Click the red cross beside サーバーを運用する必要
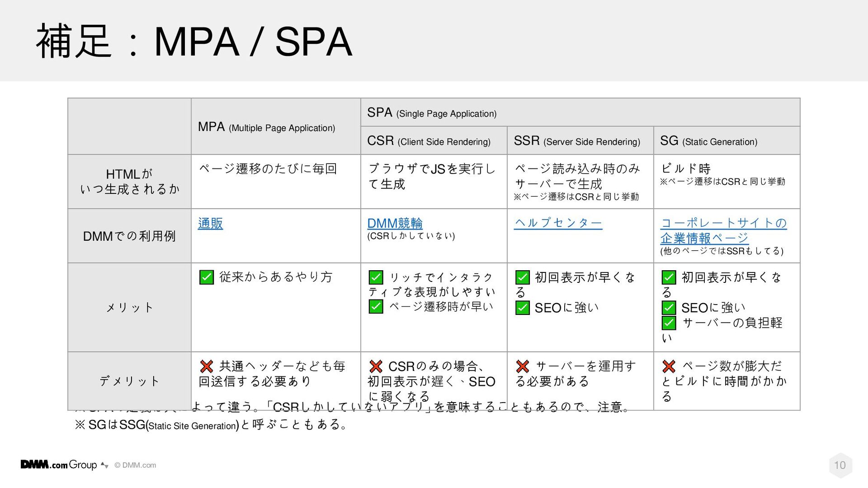 coord(522,366)
